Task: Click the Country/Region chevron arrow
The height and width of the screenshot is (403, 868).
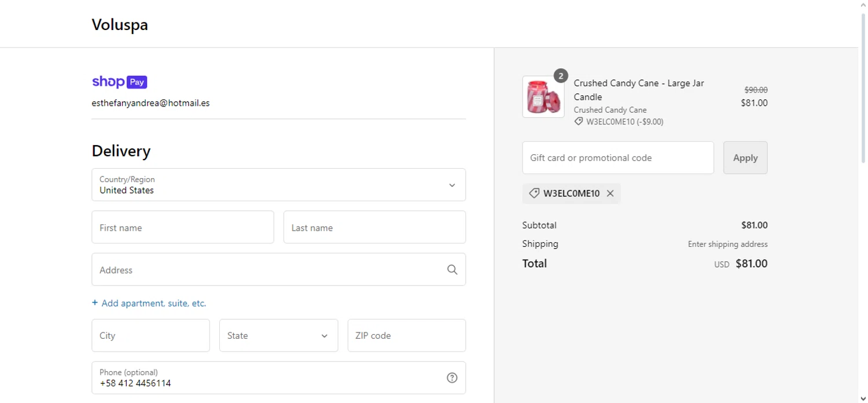Action: tap(452, 185)
